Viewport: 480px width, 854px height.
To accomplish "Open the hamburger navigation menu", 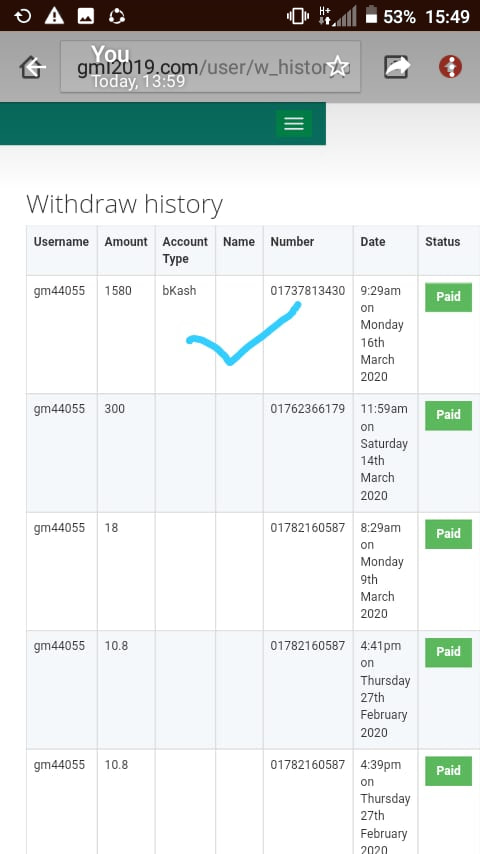I will (294, 124).
